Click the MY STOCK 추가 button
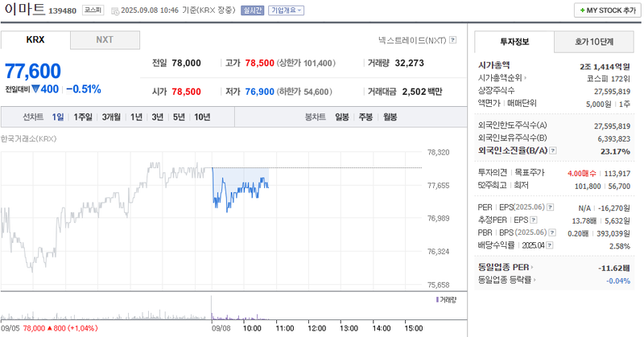Image resolution: width=644 pixels, height=337 pixels. coord(608,10)
